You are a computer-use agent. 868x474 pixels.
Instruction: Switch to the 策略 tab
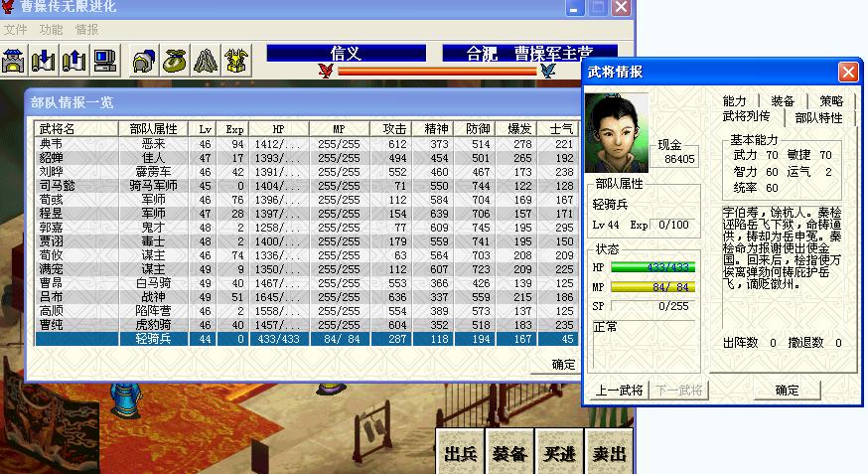(x=831, y=101)
